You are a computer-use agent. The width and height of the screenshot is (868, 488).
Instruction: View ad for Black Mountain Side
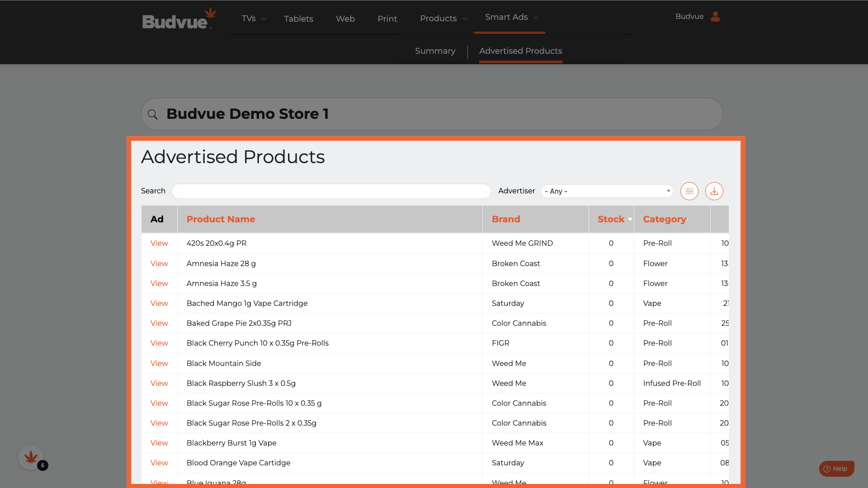pos(159,363)
